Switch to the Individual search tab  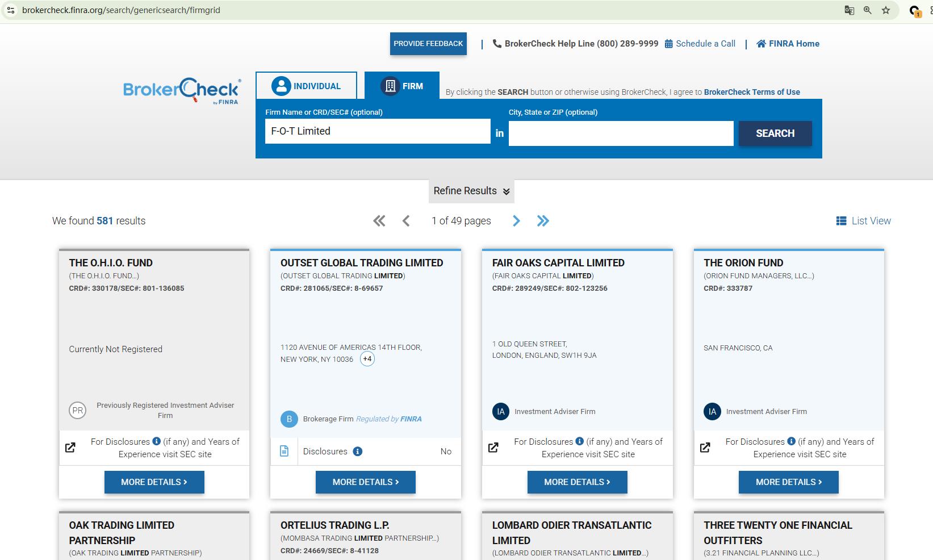(x=306, y=86)
